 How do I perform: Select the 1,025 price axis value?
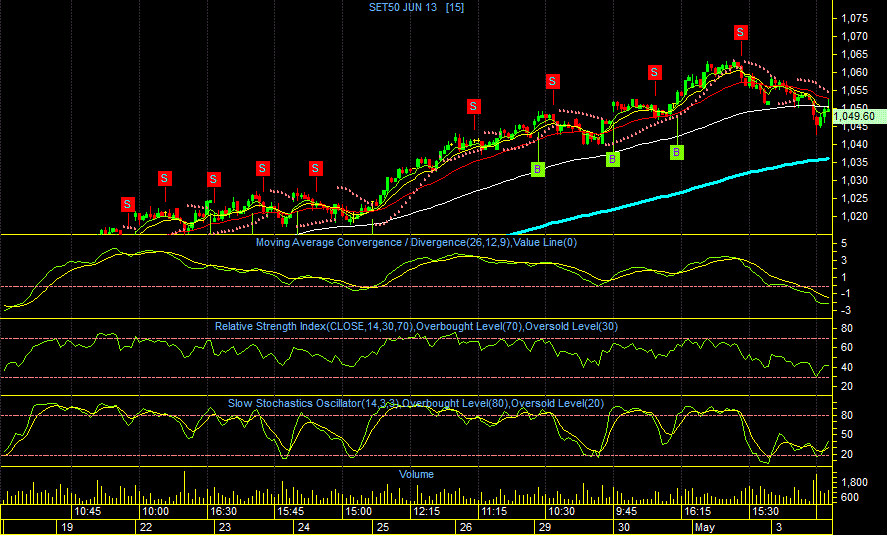pyautogui.click(x=854, y=199)
